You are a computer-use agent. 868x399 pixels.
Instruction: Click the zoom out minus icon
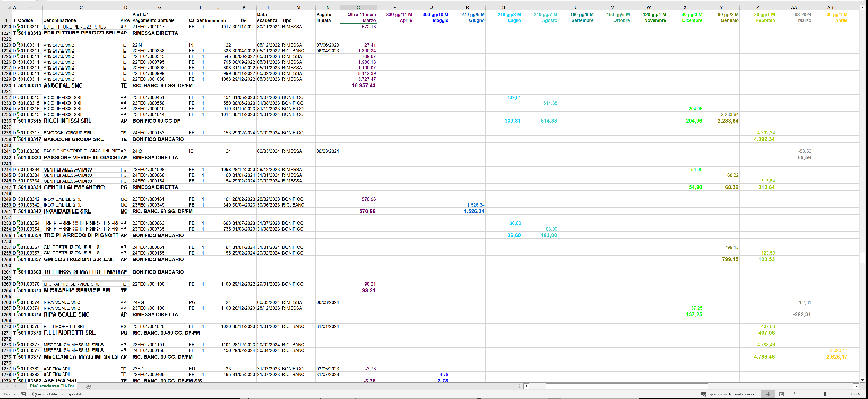[805, 394]
